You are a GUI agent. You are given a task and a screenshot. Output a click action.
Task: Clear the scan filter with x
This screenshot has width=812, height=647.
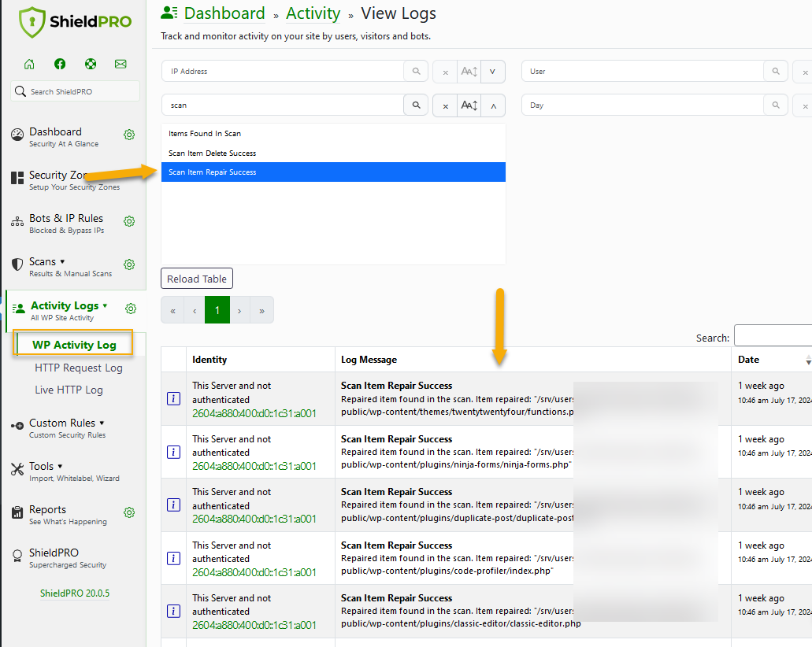pyautogui.click(x=445, y=105)
